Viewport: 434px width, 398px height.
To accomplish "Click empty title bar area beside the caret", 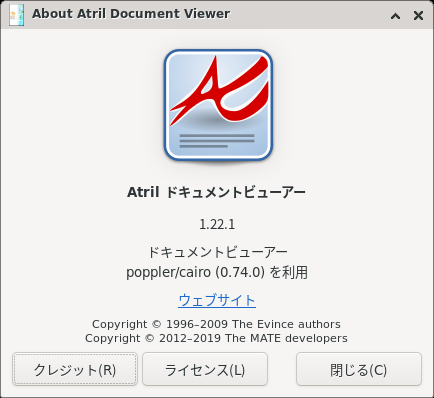I will [x=310, y=15].
